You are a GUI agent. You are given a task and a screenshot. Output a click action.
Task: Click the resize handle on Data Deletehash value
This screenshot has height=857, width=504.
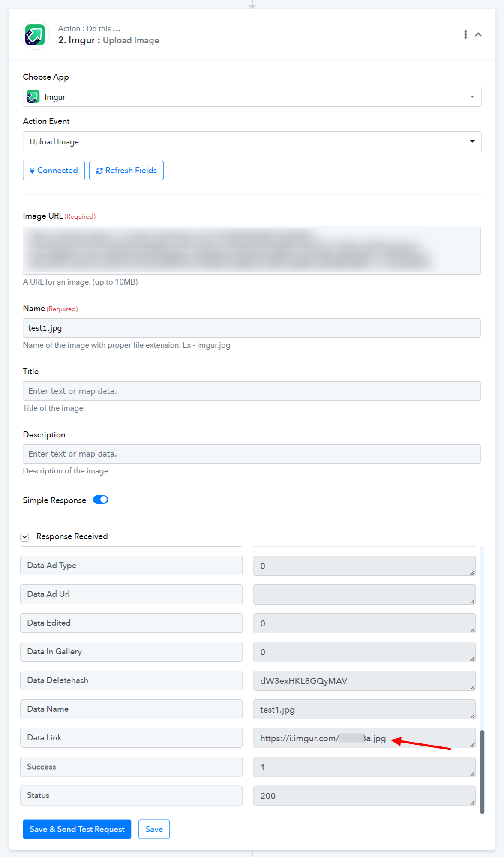472,687
